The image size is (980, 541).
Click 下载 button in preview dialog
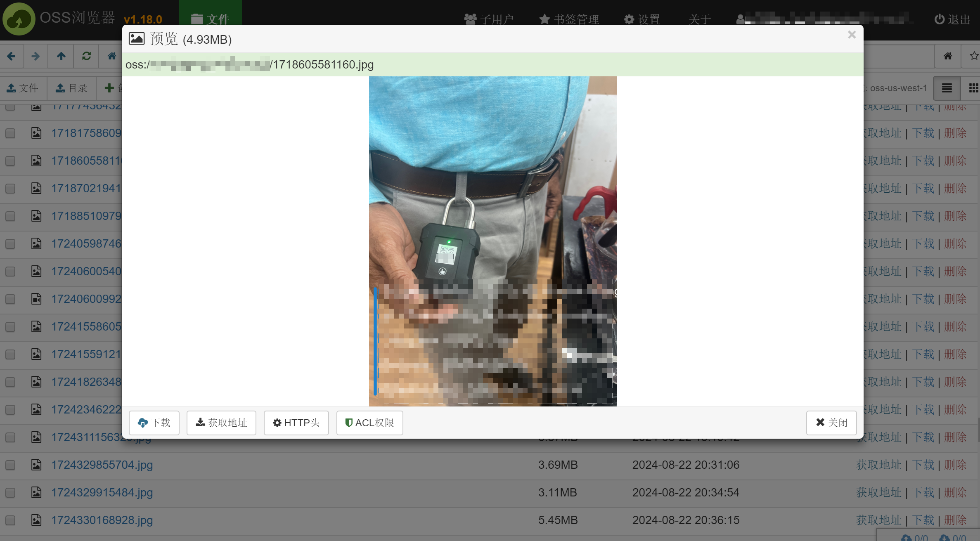[x=154, y=423]
